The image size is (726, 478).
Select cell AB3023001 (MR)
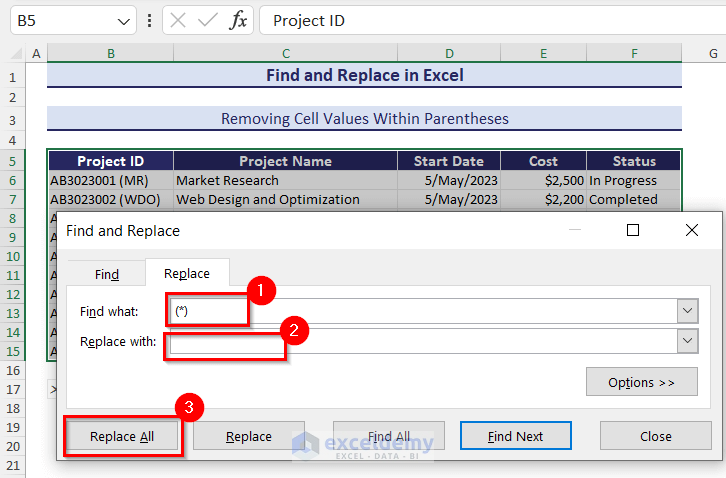[x=111, y=181]
